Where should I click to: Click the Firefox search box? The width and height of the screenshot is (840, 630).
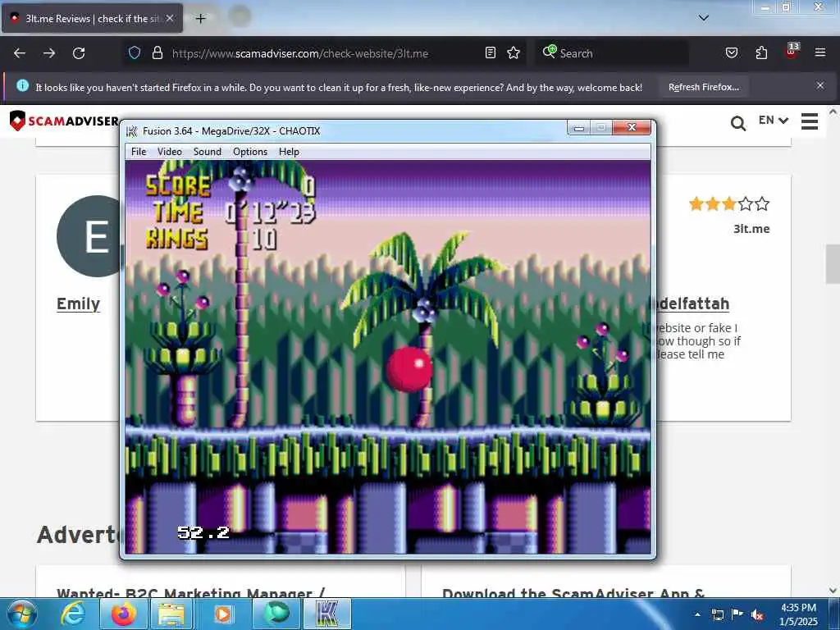(612, 53)
